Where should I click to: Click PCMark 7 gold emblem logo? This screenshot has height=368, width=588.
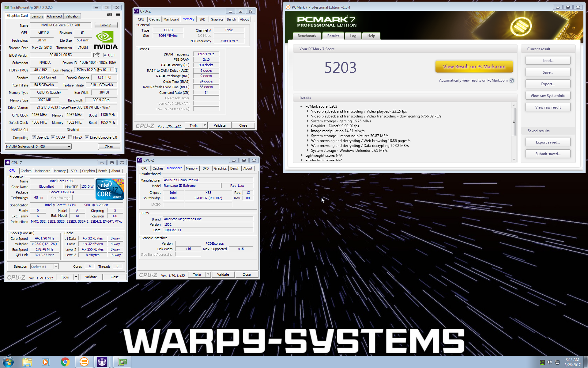point(521,27)
